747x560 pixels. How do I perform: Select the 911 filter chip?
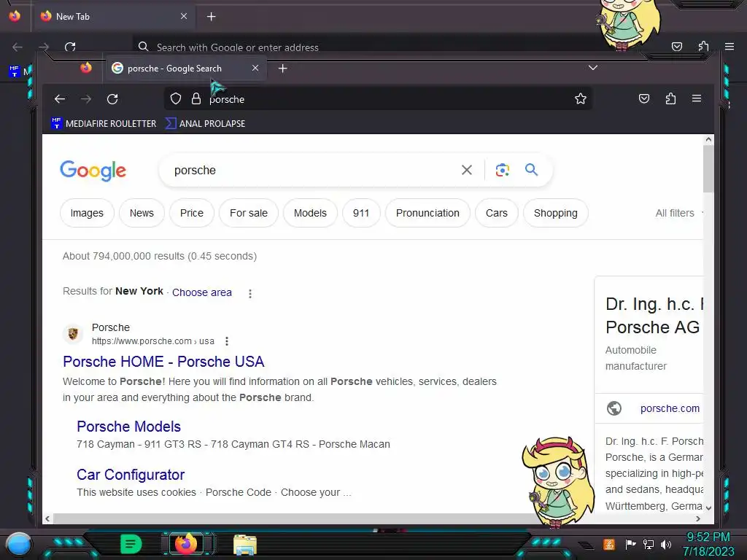pyautogui.click(x=361, y=213)
